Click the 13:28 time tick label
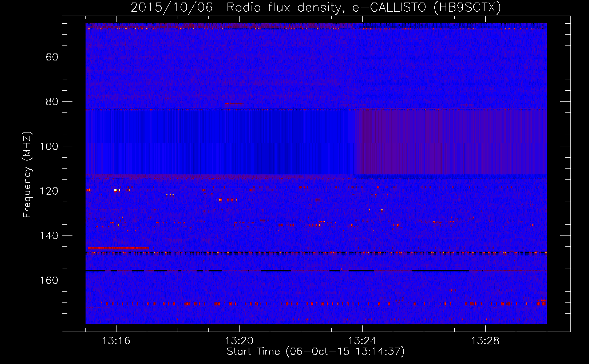 click(485, 341)
